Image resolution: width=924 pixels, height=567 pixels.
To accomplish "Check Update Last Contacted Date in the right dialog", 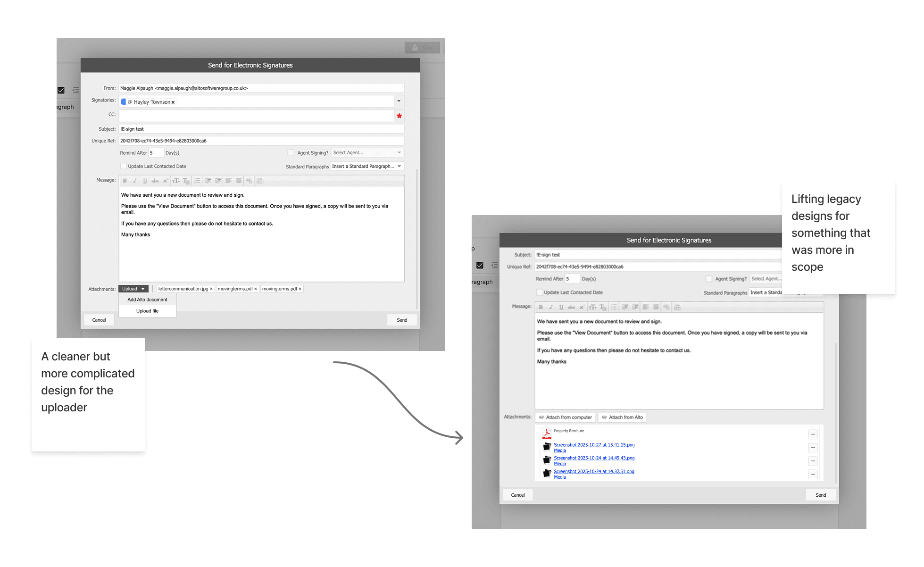I will click(540, 292).
